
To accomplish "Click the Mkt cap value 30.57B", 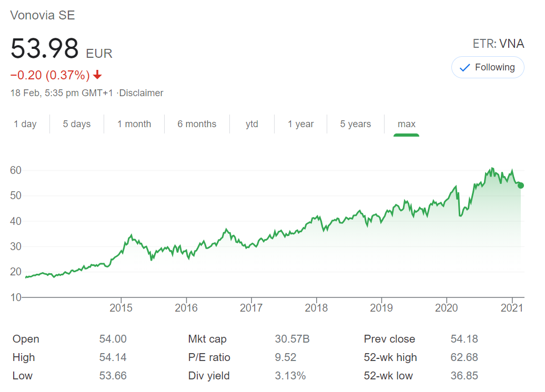I will [x=292, y=339].
